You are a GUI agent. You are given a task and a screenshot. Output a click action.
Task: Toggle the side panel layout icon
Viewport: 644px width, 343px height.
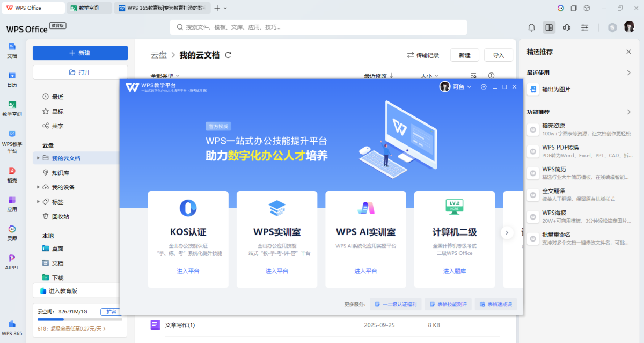(548, 27)
